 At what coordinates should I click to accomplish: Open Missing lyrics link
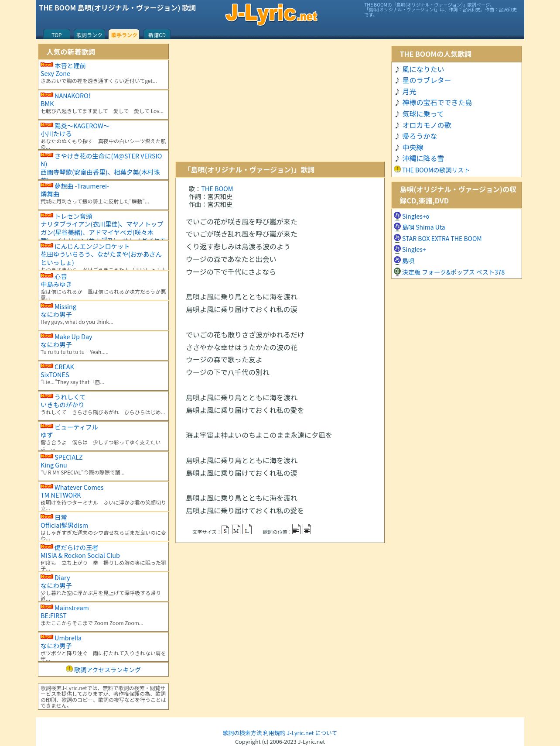tap(65, 307)
